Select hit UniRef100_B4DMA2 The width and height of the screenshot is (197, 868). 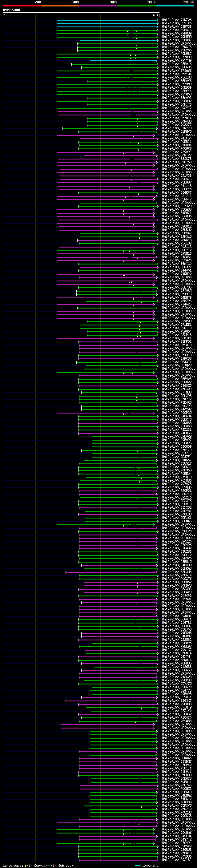pos(176,796)
